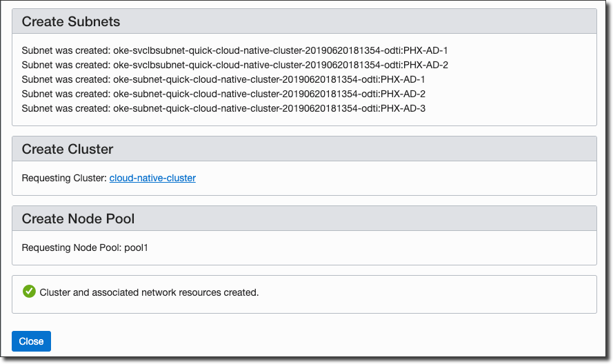
Task: Click "Subnet was created:" prefix of last line
Action: click(66, 108)
